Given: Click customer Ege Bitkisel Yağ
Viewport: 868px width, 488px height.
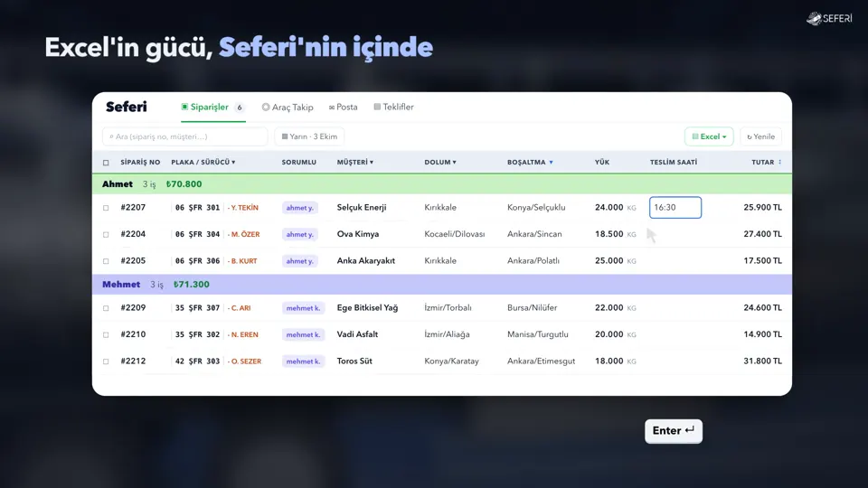Looking at the screenshot, I should 367,307.
